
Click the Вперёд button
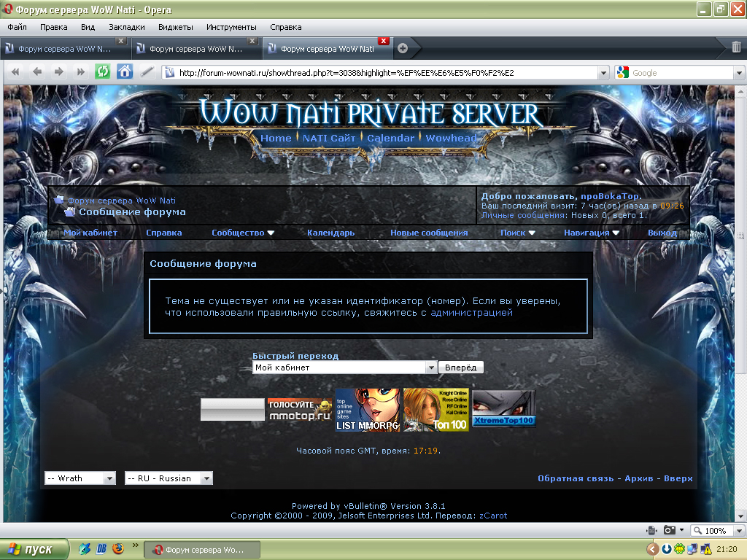(461, 367)
